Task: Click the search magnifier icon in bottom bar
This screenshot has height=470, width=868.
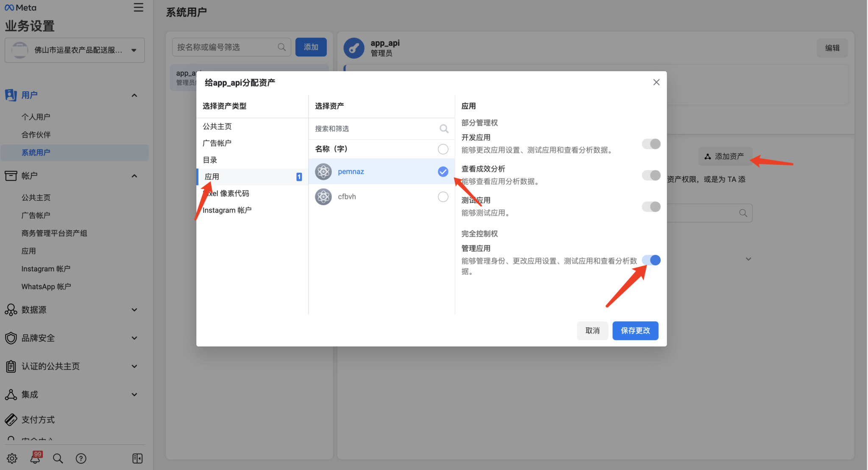Action: [x=58, y=459]
